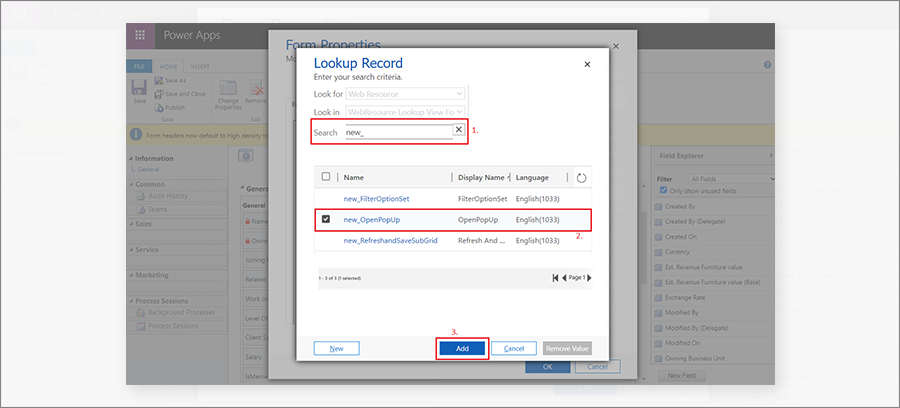Screen dimensions: 900x408
Task: Go to next page of results
Action: pyautogui.click(x=589, y=278)
